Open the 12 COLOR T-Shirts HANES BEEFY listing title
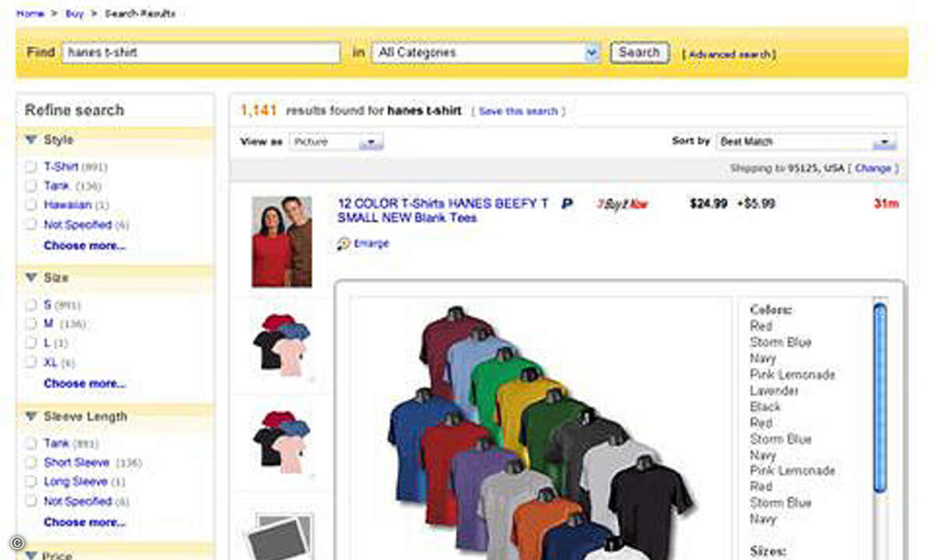 443,211
